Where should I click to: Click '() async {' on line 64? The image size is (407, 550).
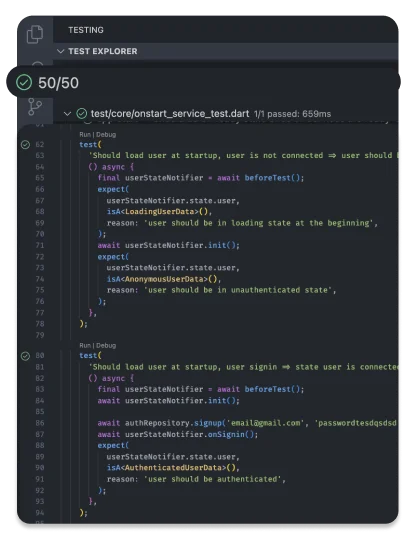(x=111, y=167)
